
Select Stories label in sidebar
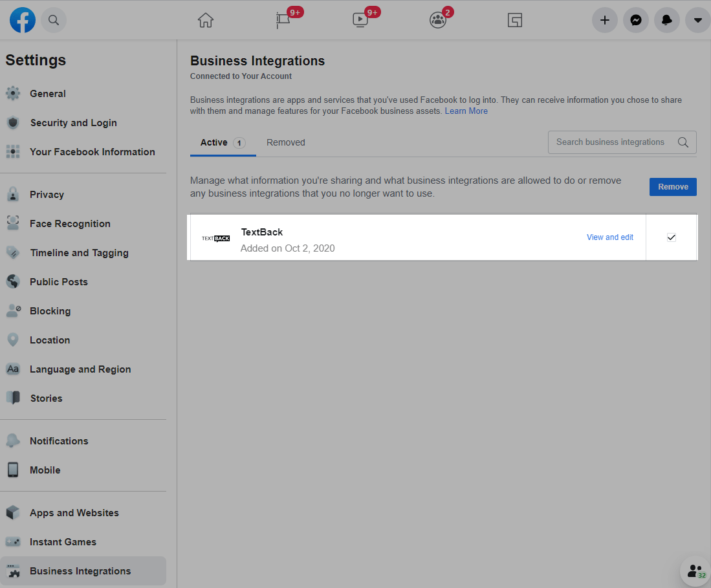46,398
